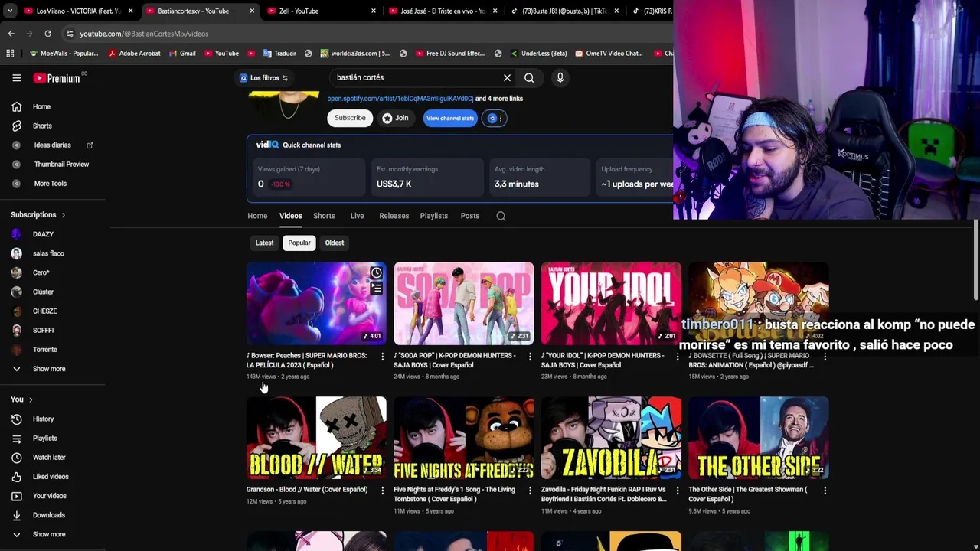This screenshot has height=551, width=980.
Task: Add Bowser Peaches video to Watch later
Action: (x=376, y=273)
